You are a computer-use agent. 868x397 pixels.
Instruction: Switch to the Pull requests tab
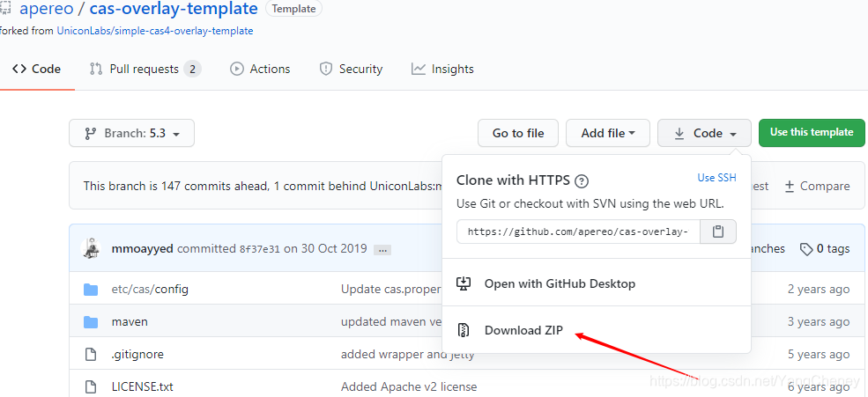pos(145,69)
